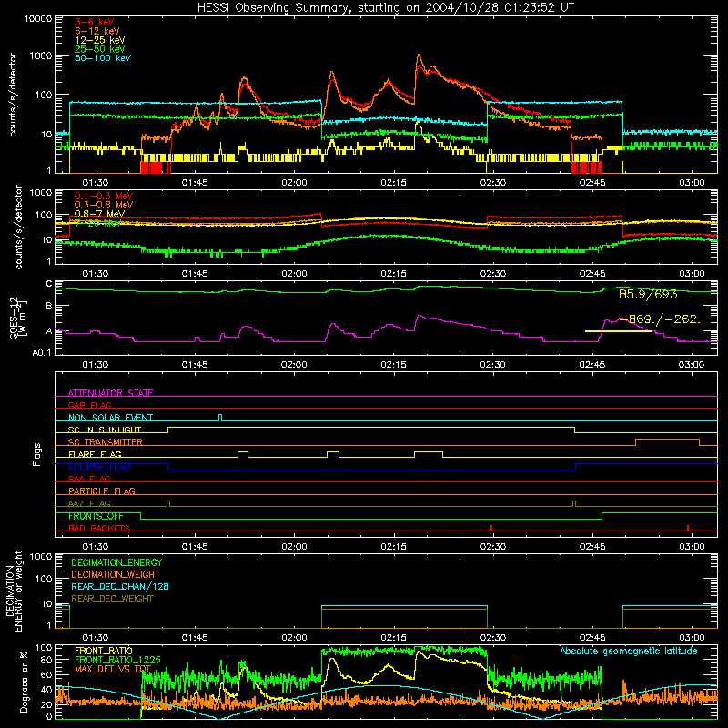728x728 pixels.
Task: Click the 'Degrees or %' axis label
Action: (25, 682)
